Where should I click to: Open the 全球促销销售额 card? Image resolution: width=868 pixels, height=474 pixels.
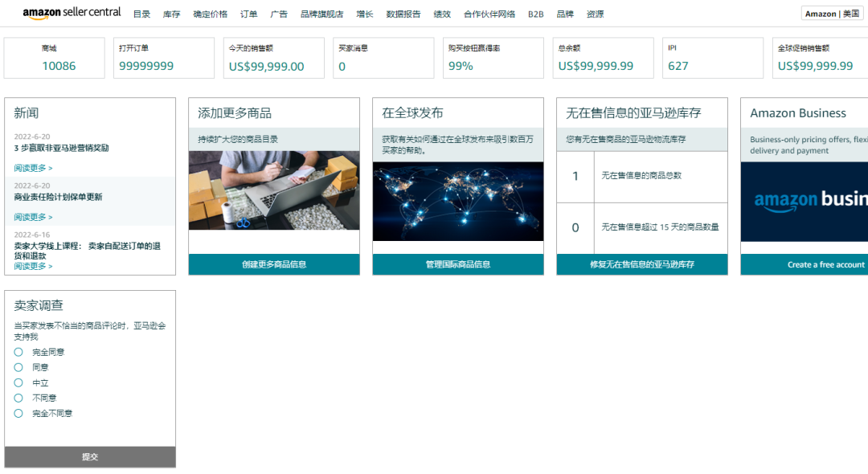click(x=821, y=58)
